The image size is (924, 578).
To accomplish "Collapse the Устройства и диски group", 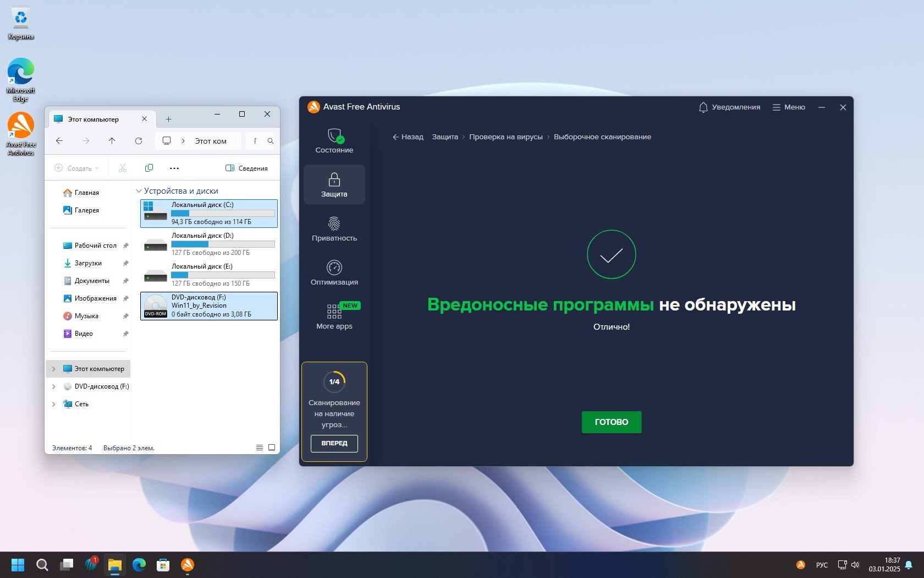I will coord(139,191).
